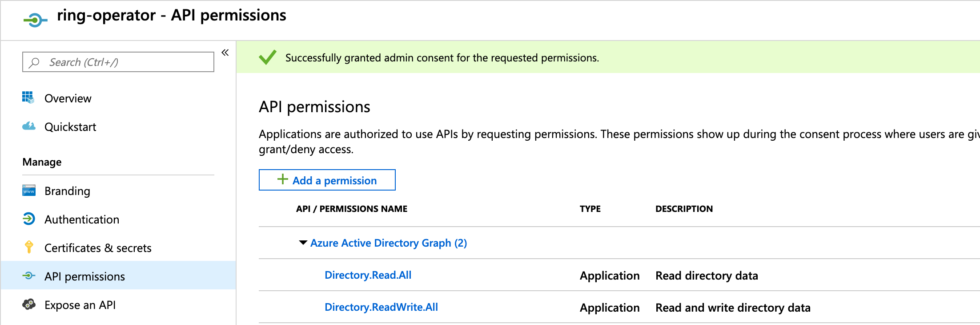Collapse Azure Active Directory Graph group triangle
The image size is (980, 325).
[x=303, y=243]
